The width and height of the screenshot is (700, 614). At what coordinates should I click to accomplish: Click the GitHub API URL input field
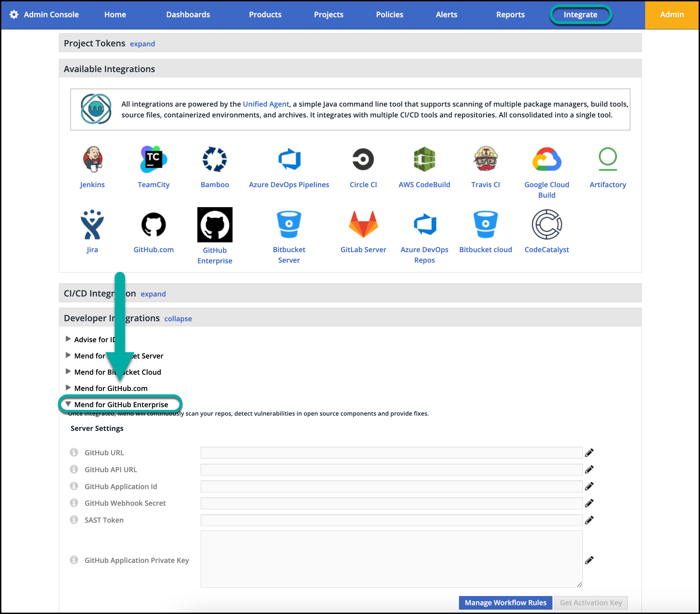click(391, 469)
